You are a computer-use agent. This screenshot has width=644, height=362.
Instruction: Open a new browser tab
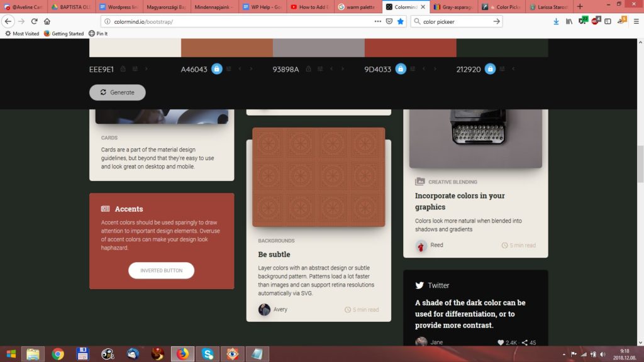pos(580,6)
